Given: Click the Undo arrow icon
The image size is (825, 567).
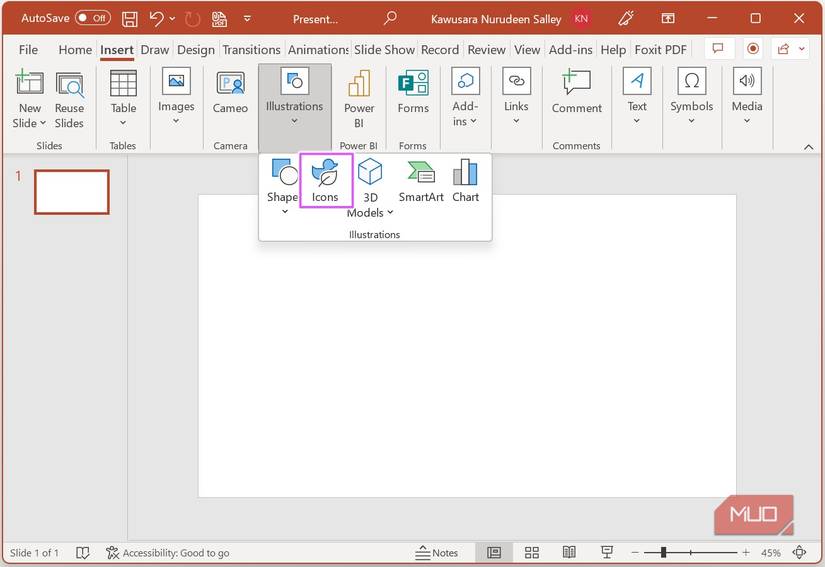Looking at the screenshot, I should [x=156, y=19].
